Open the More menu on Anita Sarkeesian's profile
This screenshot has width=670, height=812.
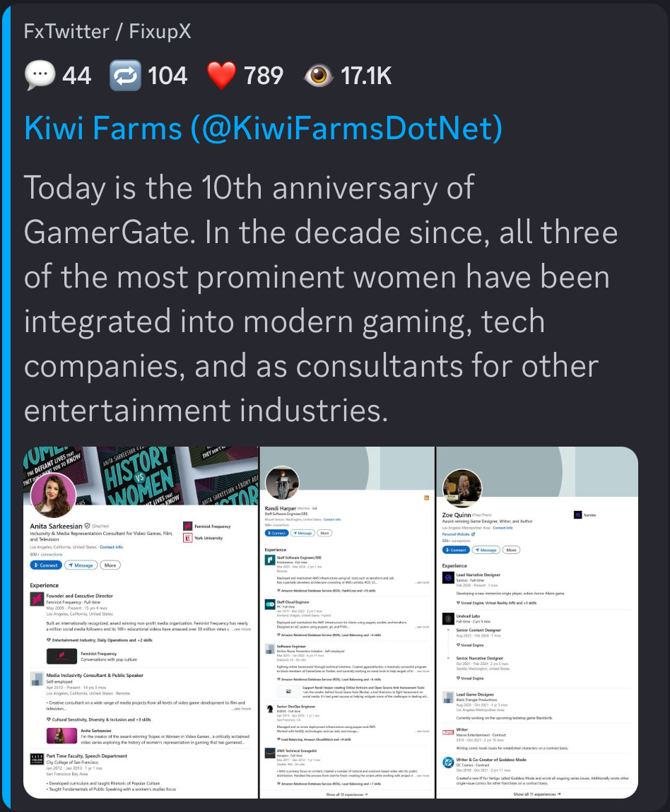[x=110, y=565]
